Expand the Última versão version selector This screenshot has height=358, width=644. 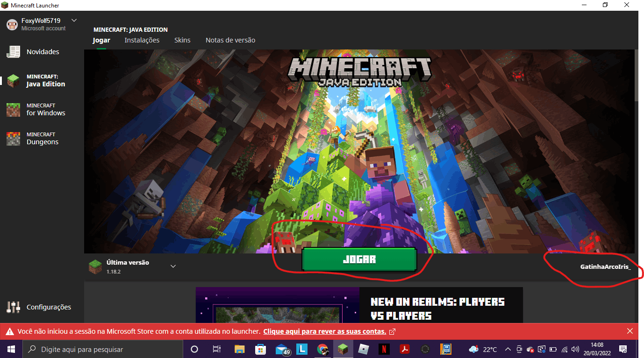tap(173, 267)
